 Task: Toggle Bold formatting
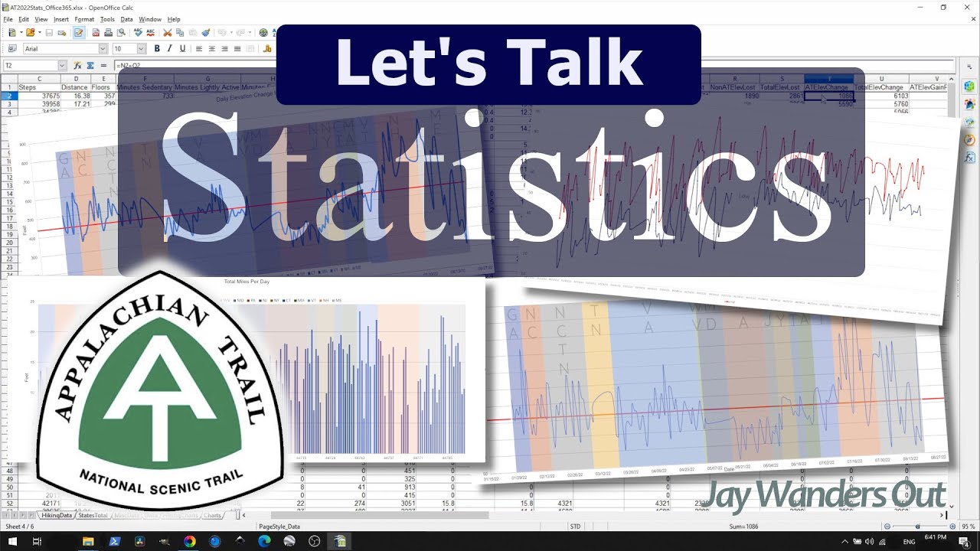pyautogui.click(x=157, y=49)
